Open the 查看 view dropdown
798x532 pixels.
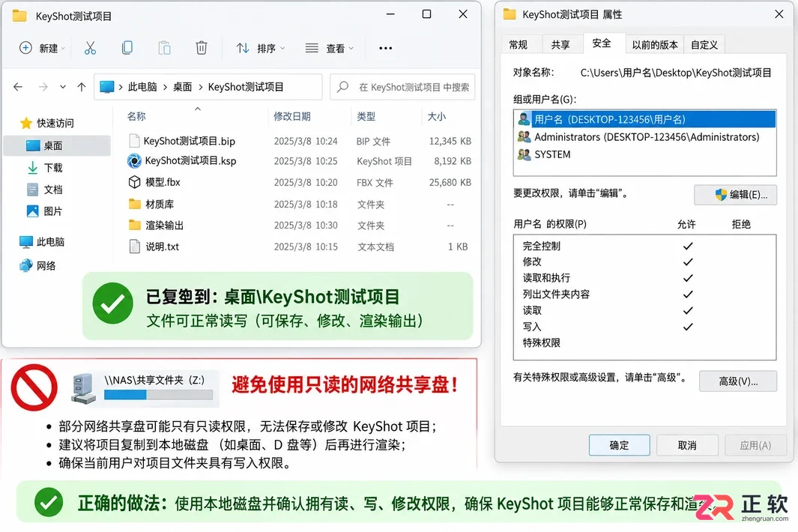coord(329,48)
